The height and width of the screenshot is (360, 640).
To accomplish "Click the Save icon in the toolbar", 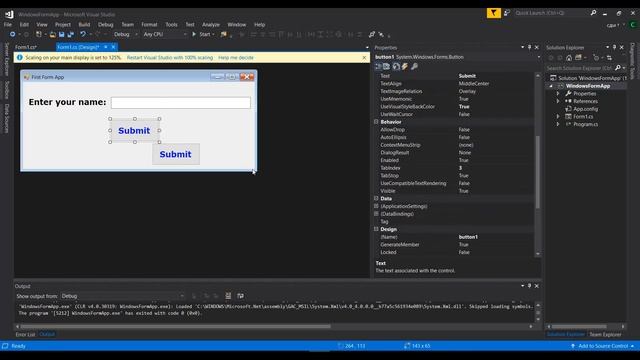I will pyautogui.click(x=62, y=35).
